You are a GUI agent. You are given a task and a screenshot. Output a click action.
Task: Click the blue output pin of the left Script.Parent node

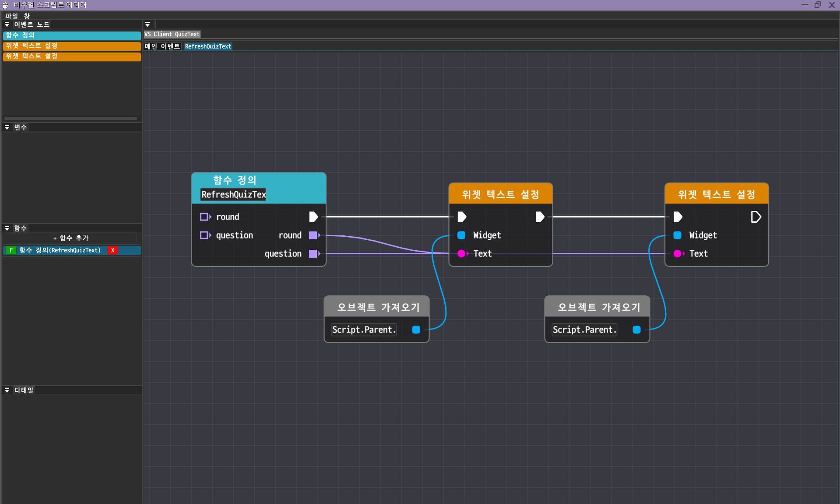(416, 330)
